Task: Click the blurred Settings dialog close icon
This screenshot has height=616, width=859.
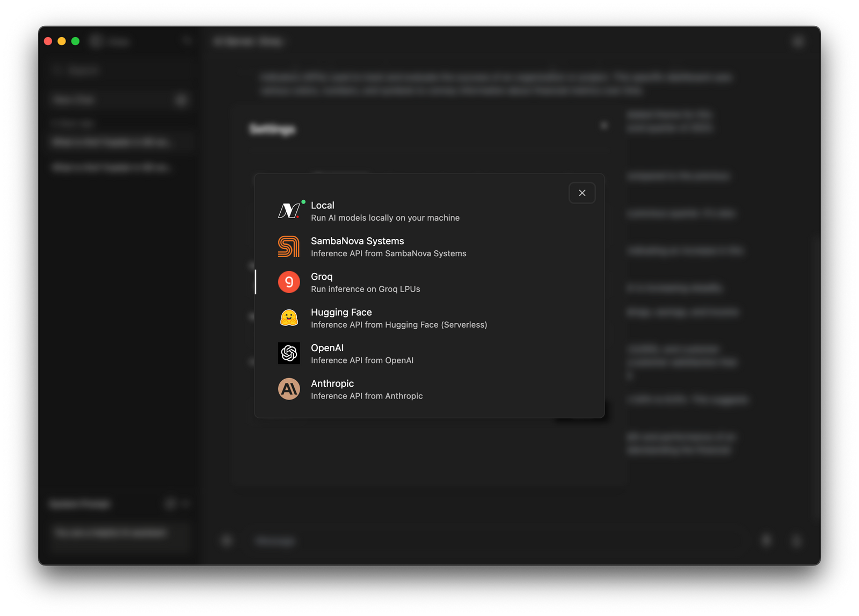Action: [604, 126]
